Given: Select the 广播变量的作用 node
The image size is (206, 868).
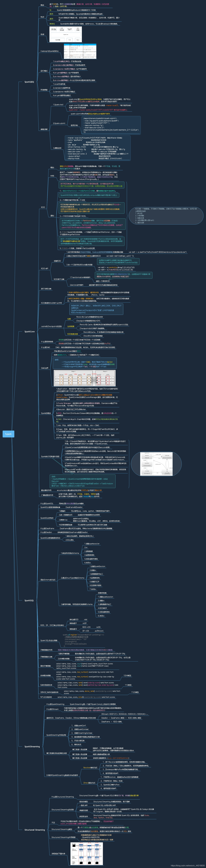Looking at the screenshot, I should point(47,495).
